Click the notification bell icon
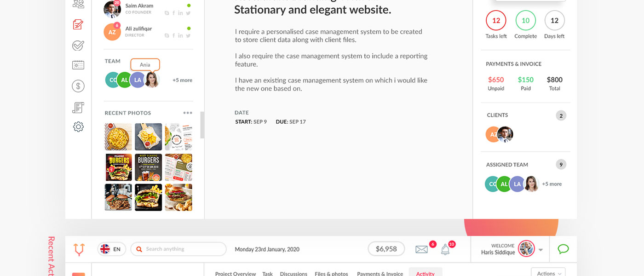644x276 pixels. [445, 249]
